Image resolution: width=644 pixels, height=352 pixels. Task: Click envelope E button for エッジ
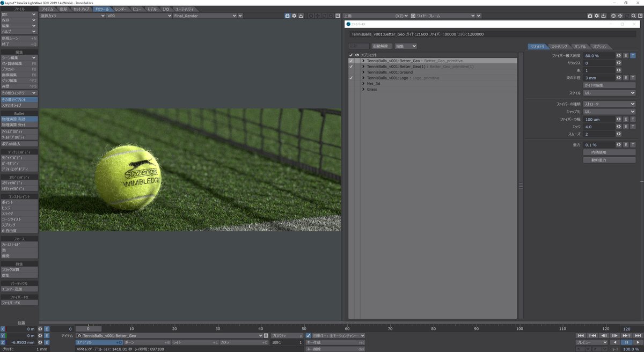click(626, 127)
